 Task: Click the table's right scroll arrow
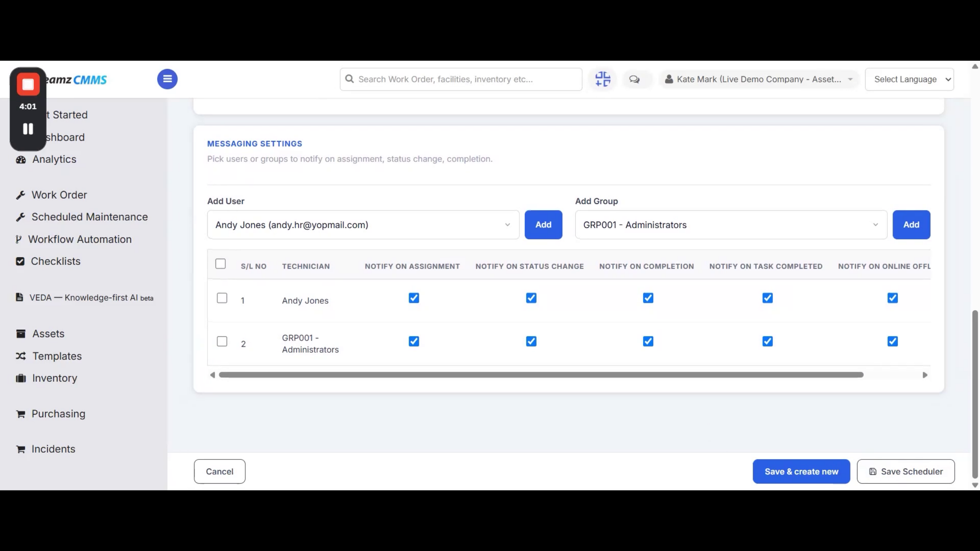tap(925, 375)
